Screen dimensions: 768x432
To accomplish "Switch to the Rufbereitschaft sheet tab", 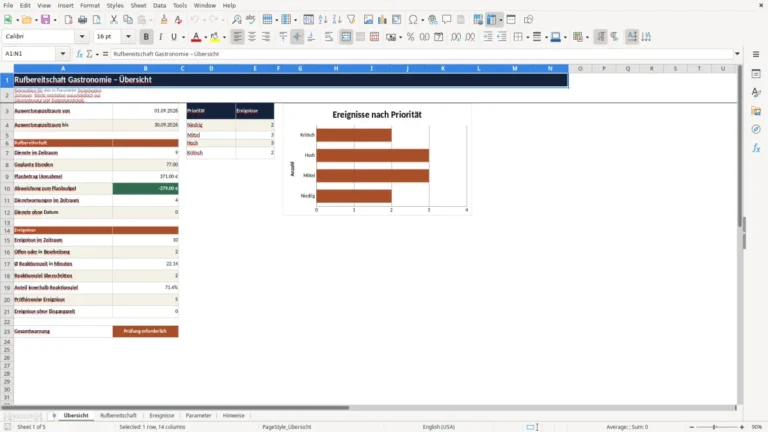I will 118,415.
